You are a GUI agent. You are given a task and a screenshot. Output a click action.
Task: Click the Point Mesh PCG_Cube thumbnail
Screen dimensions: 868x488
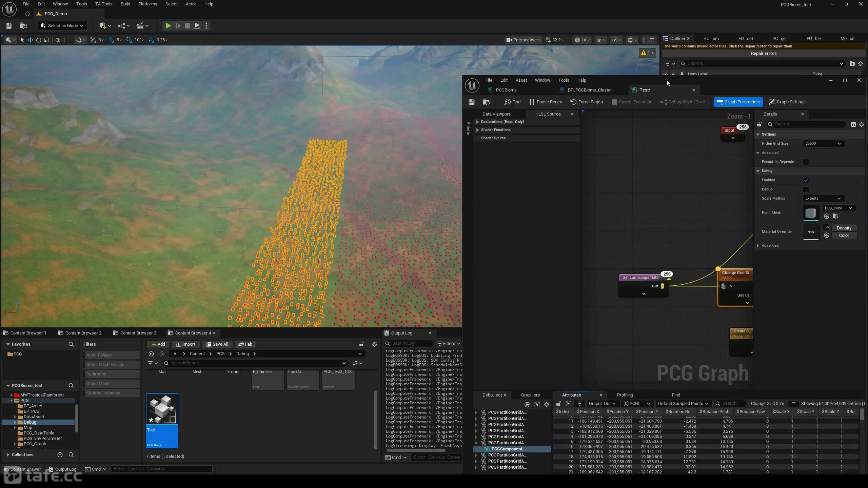point(811,213)
